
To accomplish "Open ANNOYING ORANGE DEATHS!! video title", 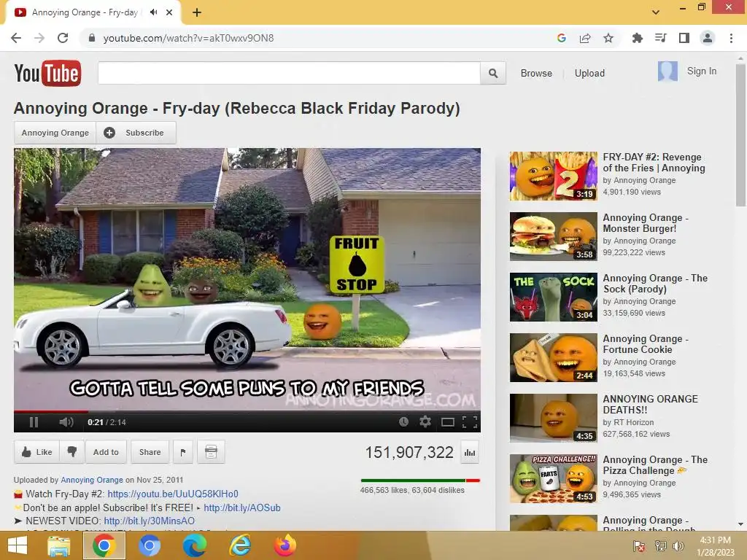I will 650,404.
